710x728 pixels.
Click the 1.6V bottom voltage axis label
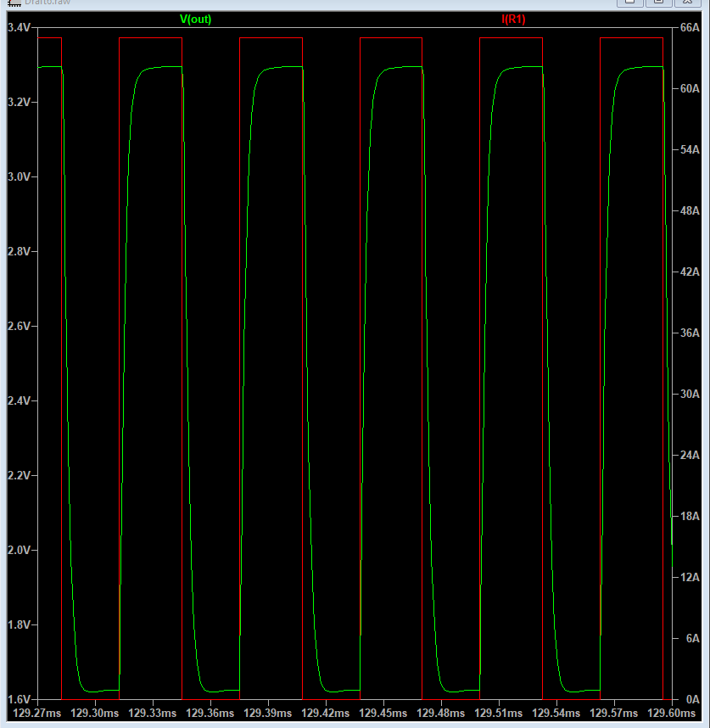pos(20,699)
